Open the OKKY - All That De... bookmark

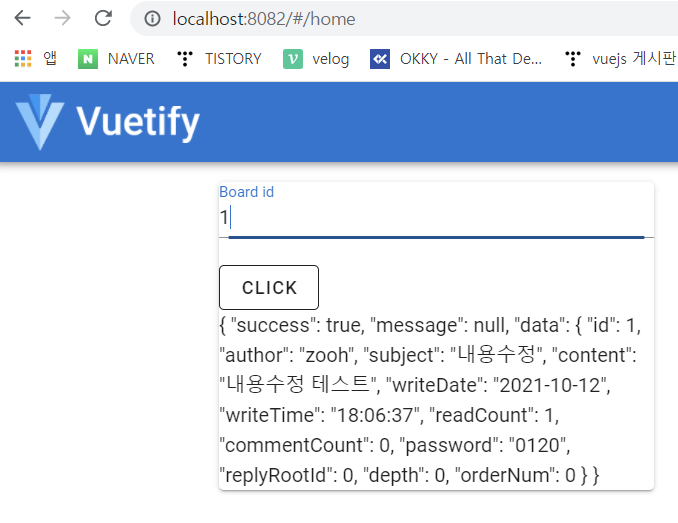click(456, 59)
